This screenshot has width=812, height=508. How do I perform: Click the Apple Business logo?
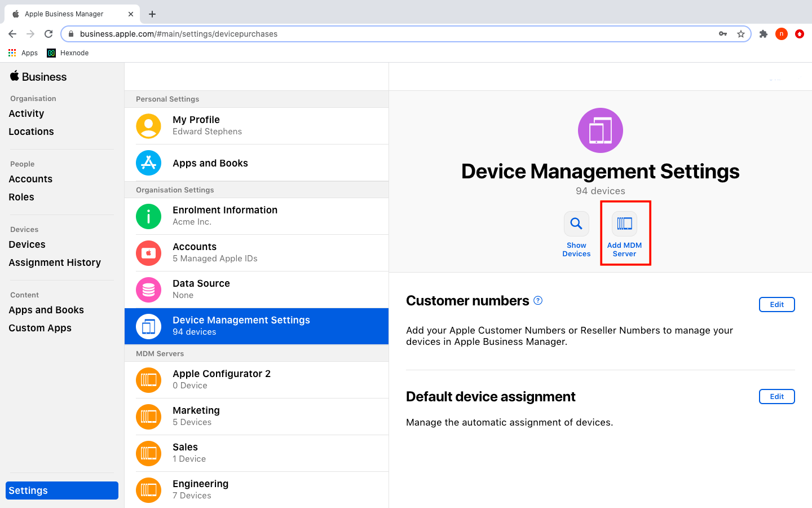[38, 77]
